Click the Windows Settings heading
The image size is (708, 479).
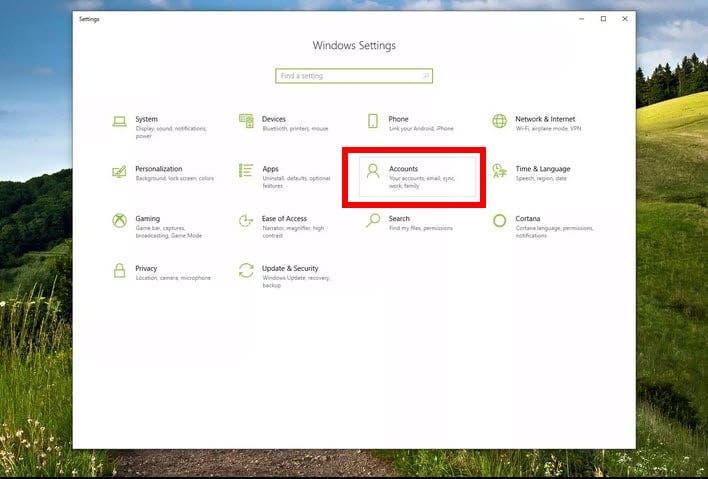354,46
